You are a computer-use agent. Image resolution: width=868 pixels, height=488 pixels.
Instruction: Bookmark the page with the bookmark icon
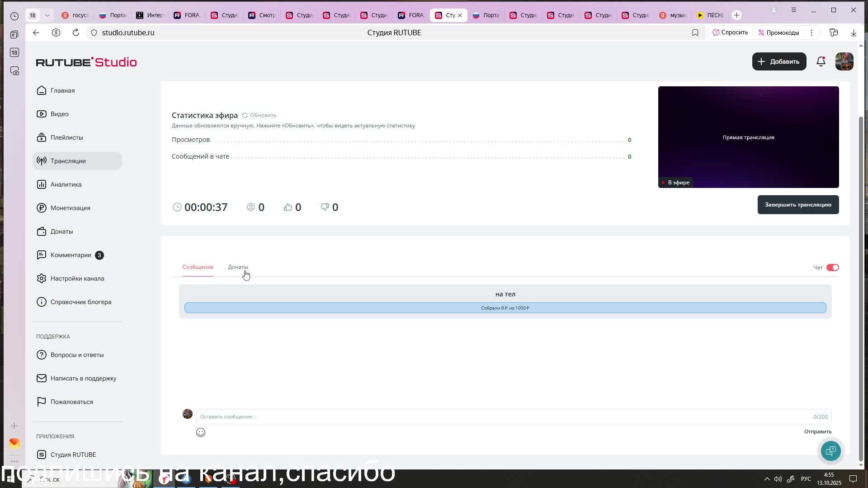tap(695, 33)
